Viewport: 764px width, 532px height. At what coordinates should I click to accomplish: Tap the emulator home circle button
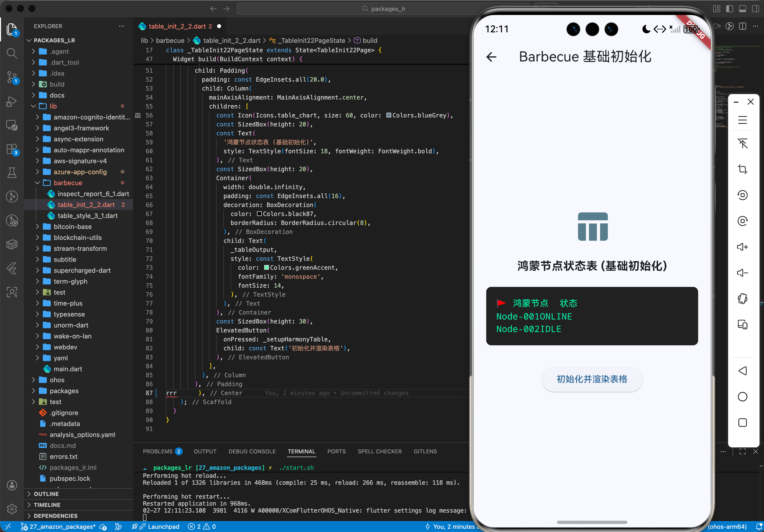point(742,397)
